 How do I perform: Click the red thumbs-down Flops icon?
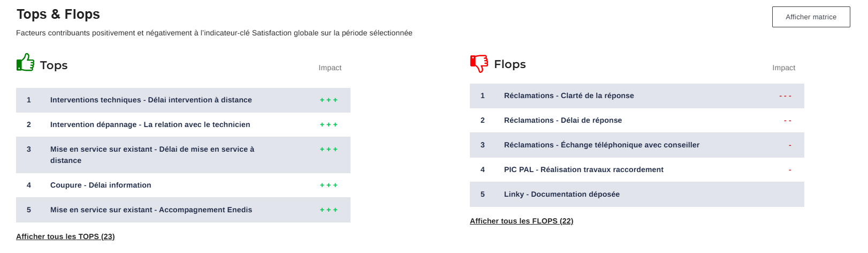(479, 63)
